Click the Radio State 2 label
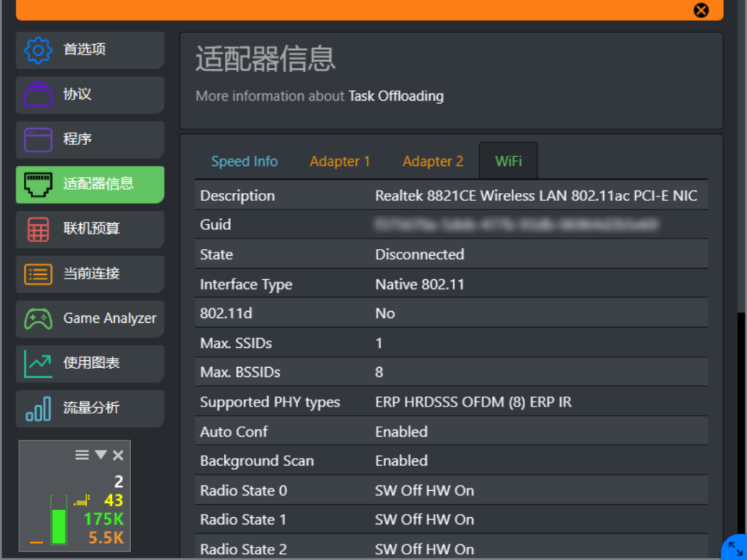747x560 pixels. click(243, 550)
